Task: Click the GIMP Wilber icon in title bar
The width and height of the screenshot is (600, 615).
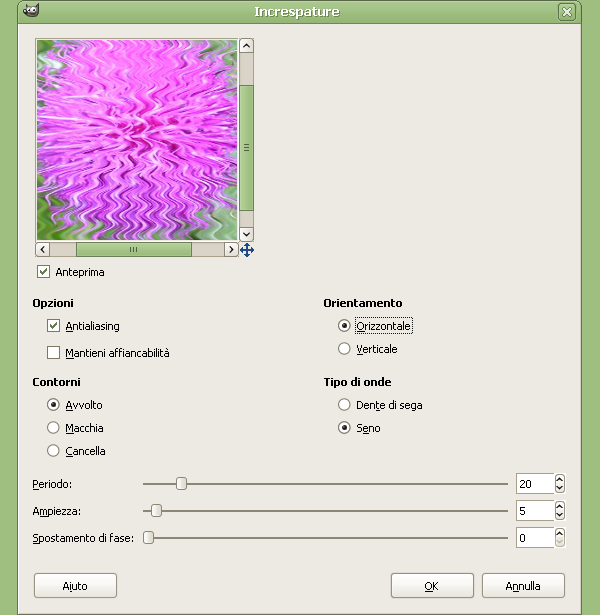Action: (x=30, y=11)
